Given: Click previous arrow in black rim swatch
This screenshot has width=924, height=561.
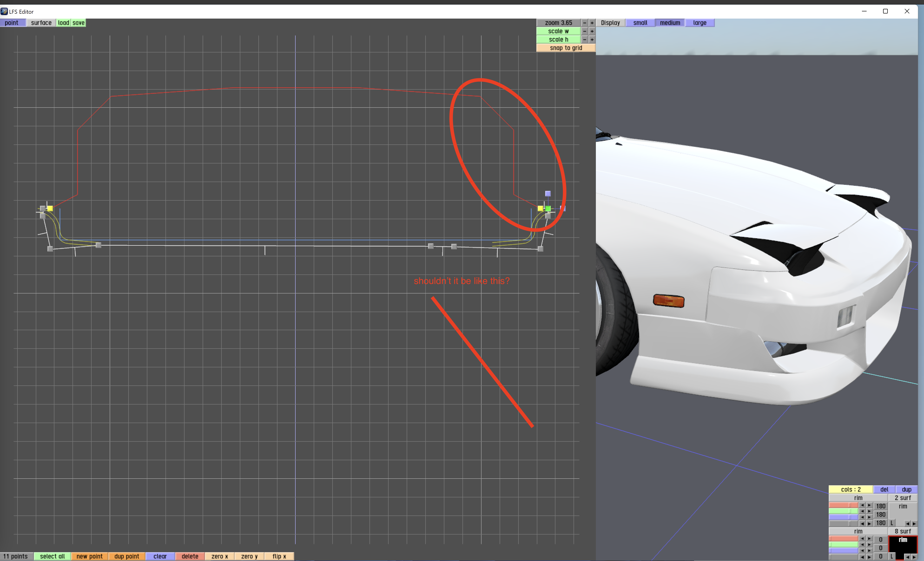Looking at the screenshot, I should tap(907, 557).
